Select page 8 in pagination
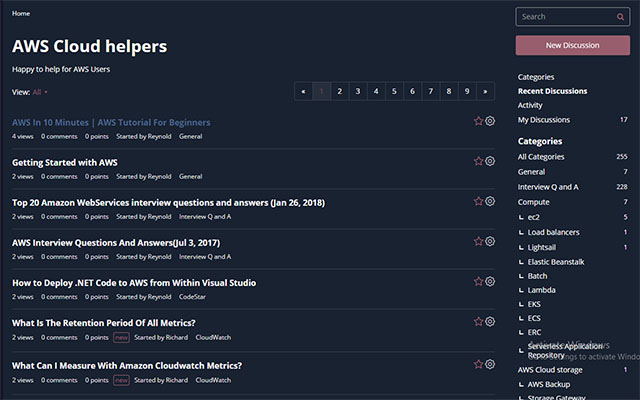The width and height of the screenshot is (640, 400). pos(449,91)
